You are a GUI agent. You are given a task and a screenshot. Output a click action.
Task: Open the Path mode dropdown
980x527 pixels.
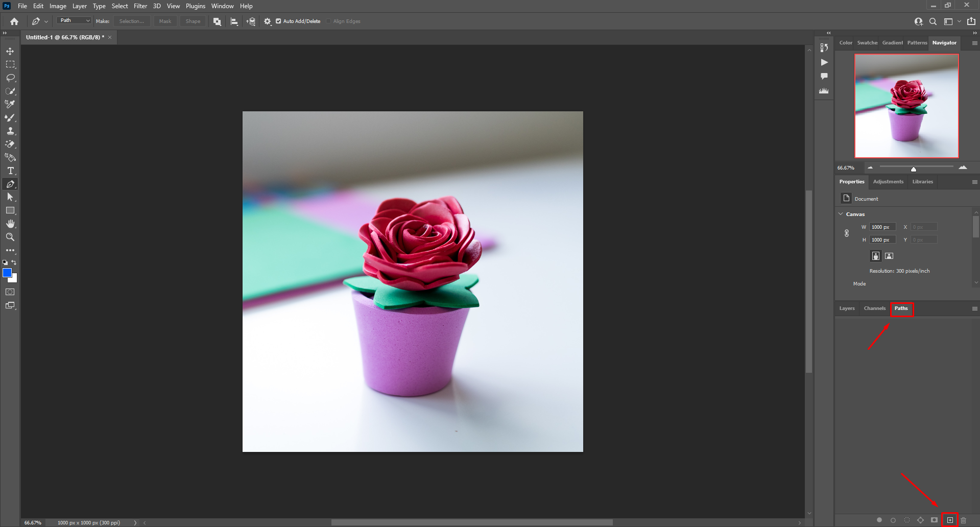(x=73, y=20)
